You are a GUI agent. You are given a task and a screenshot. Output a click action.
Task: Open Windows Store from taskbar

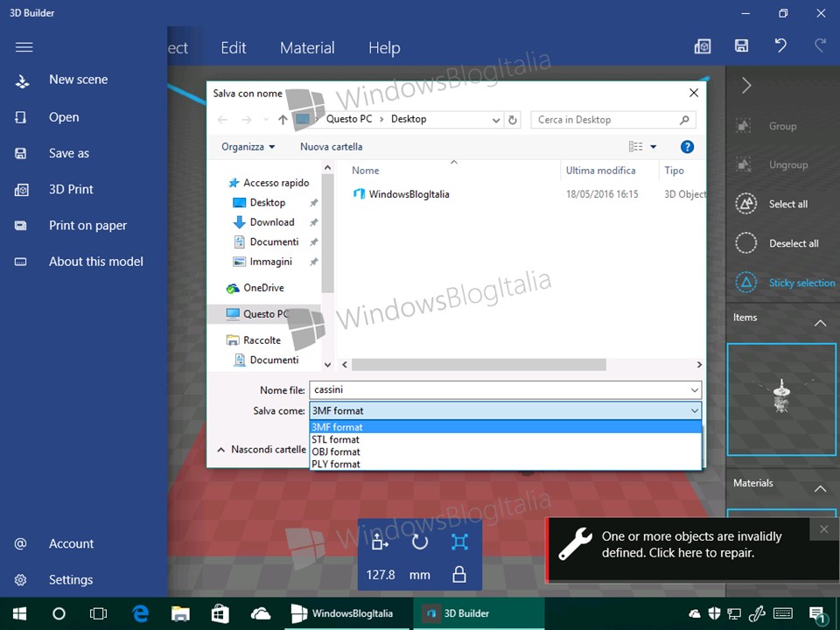tap(220, 613)
